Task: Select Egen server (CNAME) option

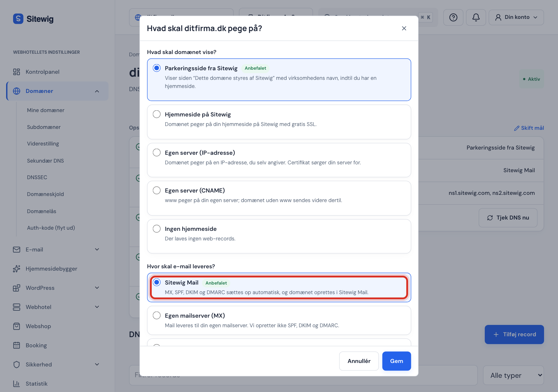Action: click(x=157, y=190)
